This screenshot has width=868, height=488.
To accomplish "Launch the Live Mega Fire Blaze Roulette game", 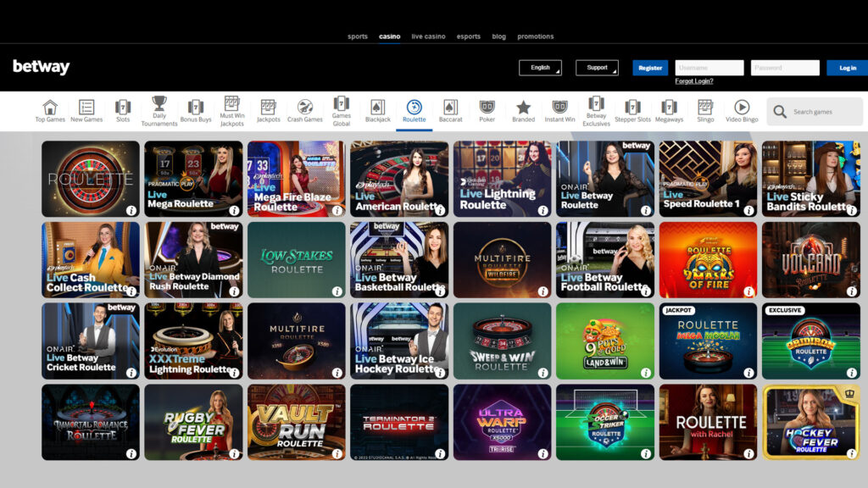I will click(296, 179).
